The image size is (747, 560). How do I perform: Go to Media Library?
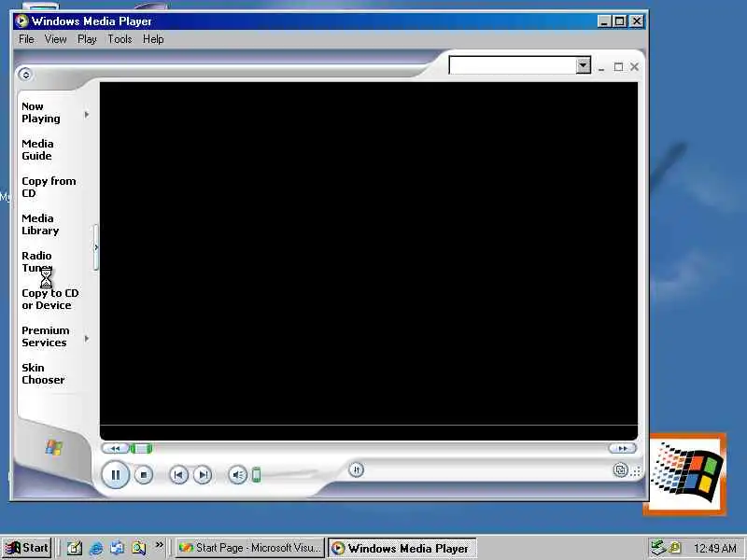(40, 224)
